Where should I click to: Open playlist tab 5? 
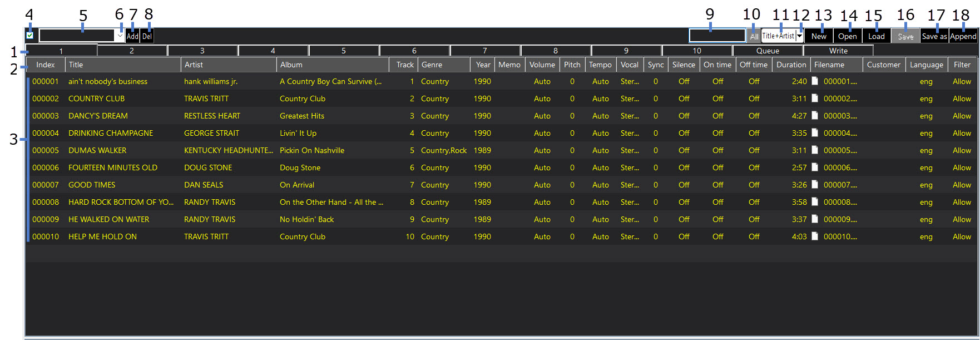344,51
